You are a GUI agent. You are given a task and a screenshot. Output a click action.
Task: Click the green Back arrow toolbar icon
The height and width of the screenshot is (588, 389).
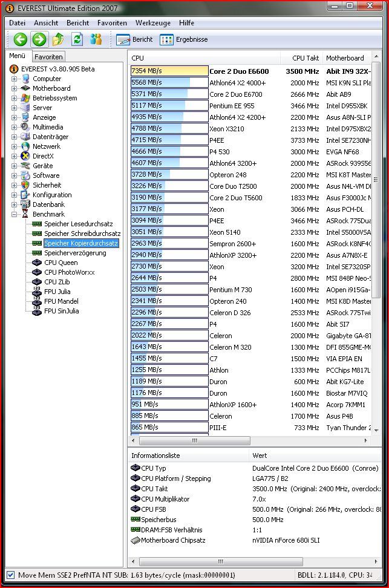[x=20, y=39]
